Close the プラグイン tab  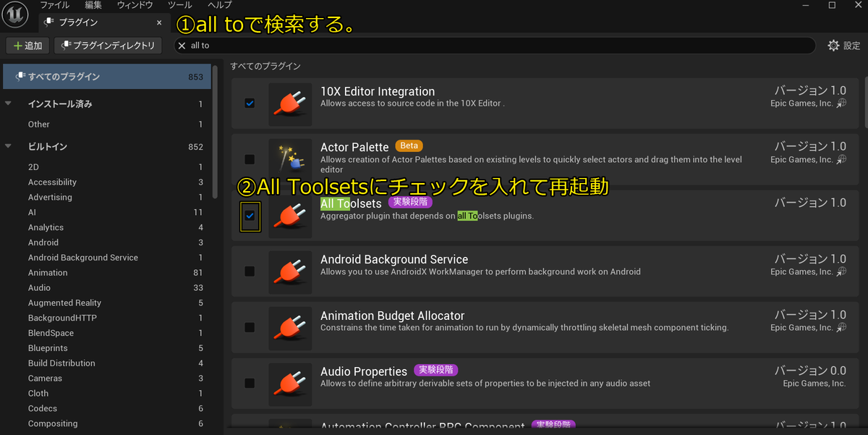pos(158,23)
